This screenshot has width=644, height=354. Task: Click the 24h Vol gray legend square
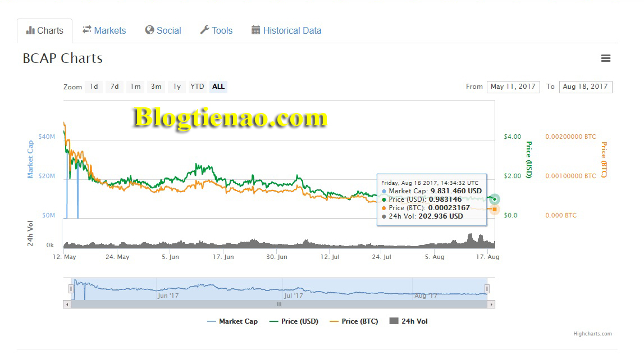[394, 321]
